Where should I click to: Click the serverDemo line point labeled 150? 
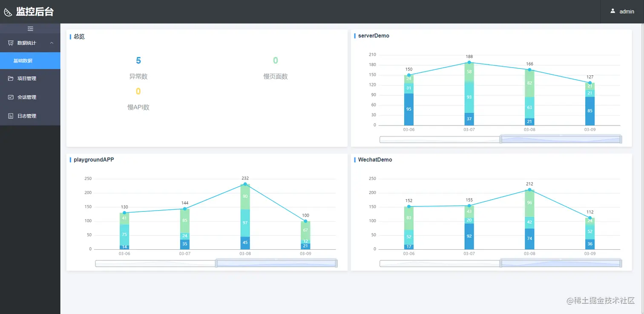tap(409, 75)
